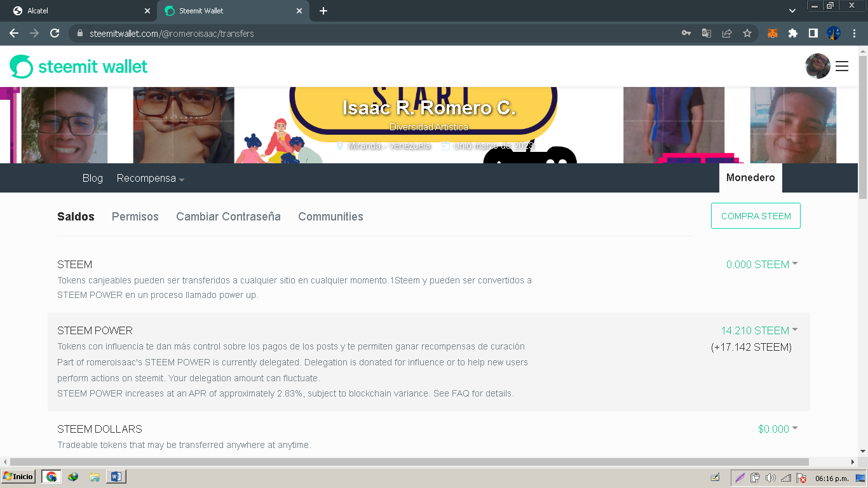Reload the Steemit Wallet page

coord(55,33)
